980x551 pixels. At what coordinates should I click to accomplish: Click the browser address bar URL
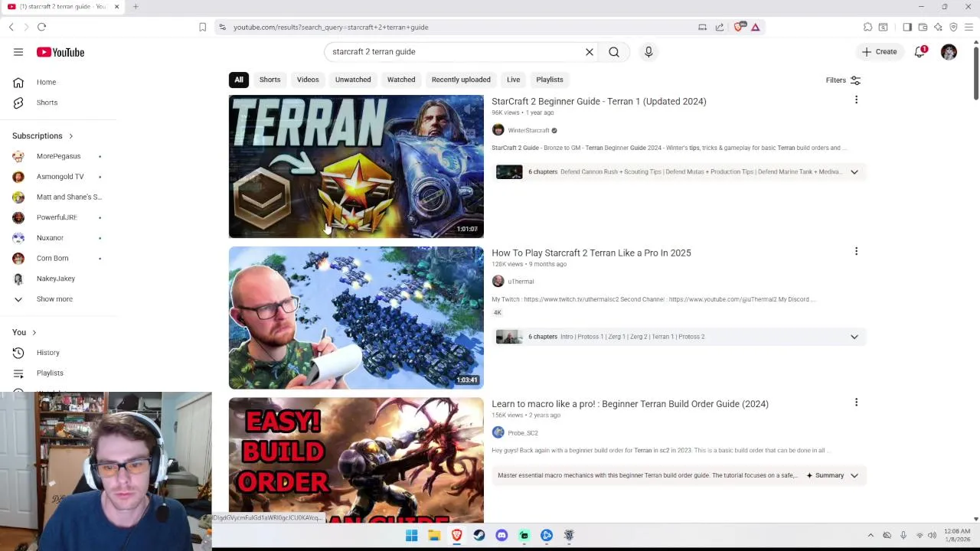(331, 27)
